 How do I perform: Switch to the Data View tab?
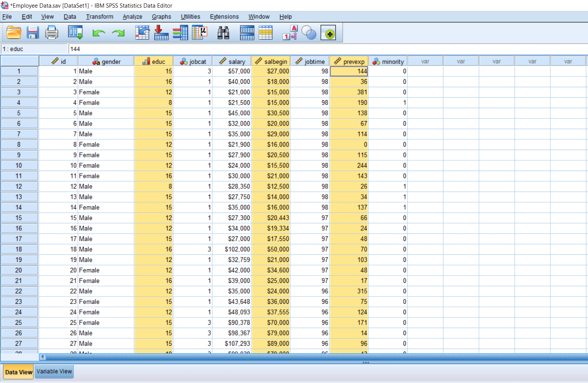click(x=19, y=372)
